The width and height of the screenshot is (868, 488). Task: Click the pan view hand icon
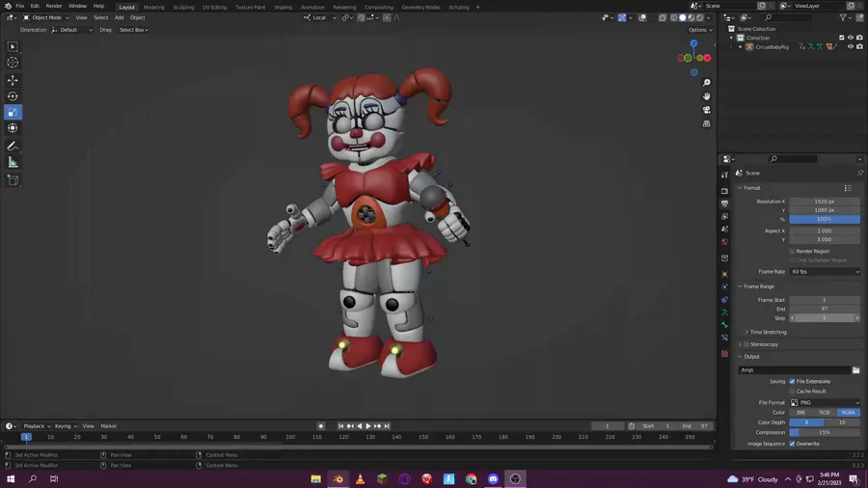(706, 96)
